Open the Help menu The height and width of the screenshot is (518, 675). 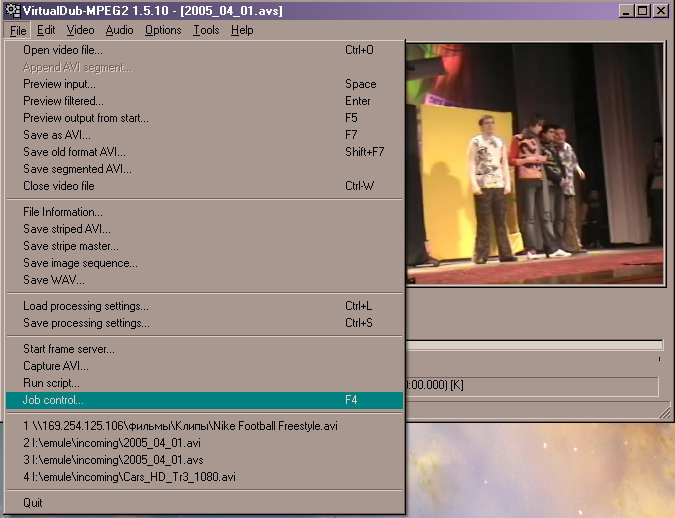click(242, 30)
